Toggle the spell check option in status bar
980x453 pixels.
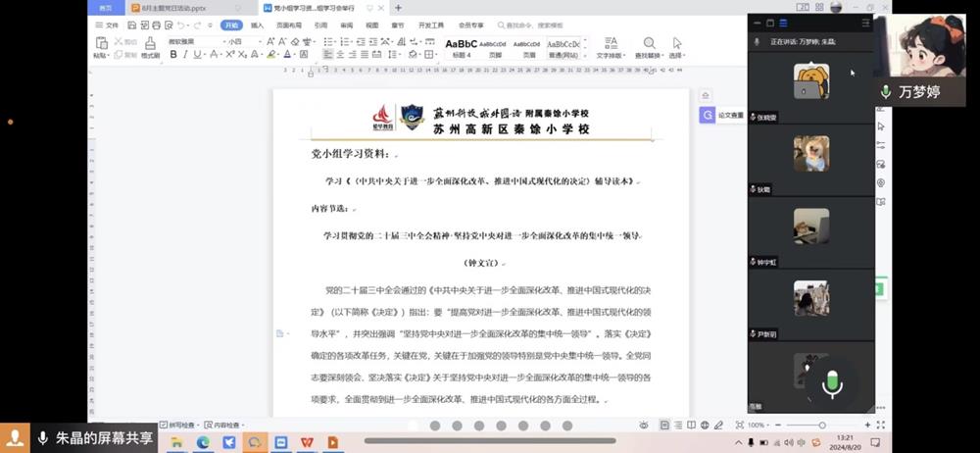(179, 425)
